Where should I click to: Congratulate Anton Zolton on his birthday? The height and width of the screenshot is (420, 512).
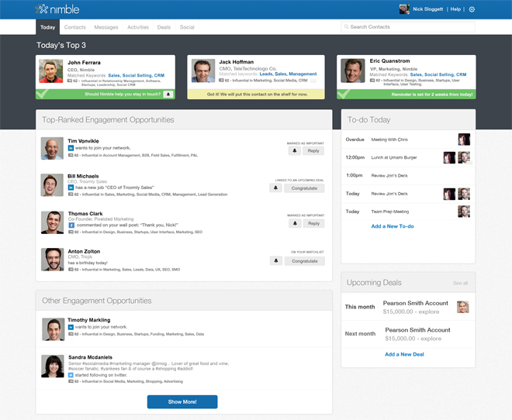pos(305,261)
